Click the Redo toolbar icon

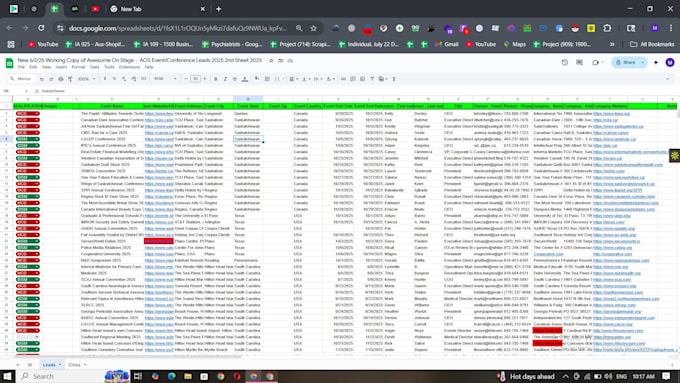coord(51,79)
